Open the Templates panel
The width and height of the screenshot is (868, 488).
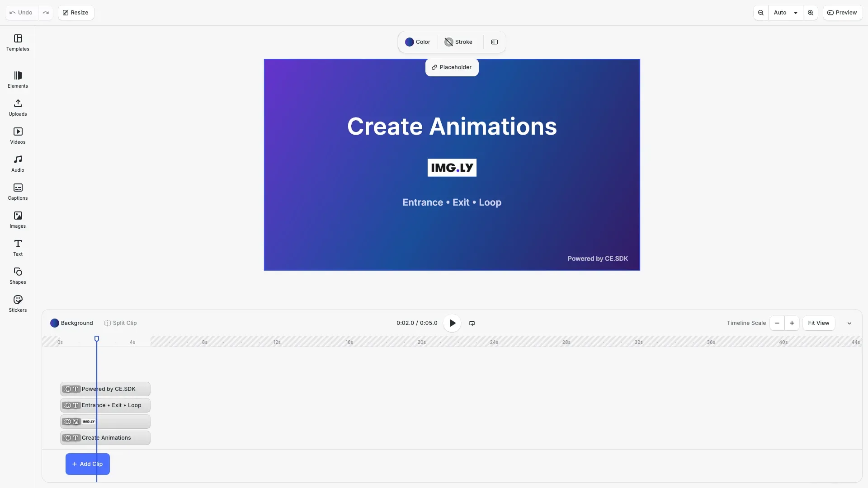pos(18,42)
